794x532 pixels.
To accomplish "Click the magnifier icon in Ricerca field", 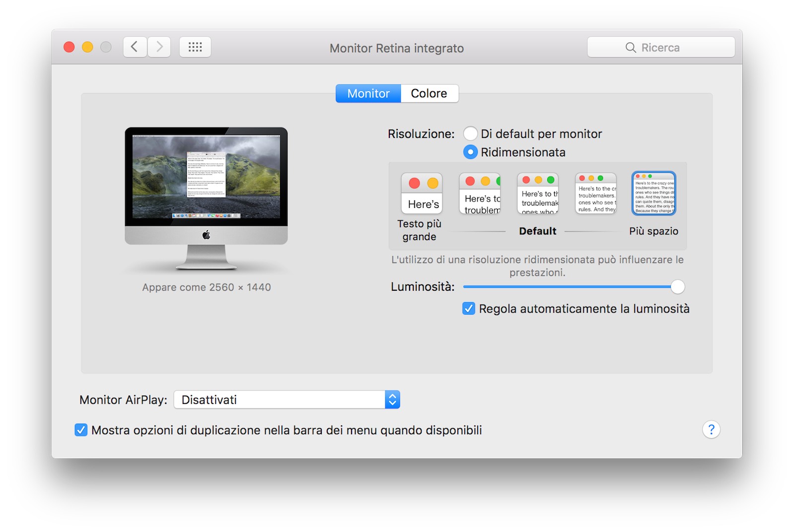I will [631, 48].
